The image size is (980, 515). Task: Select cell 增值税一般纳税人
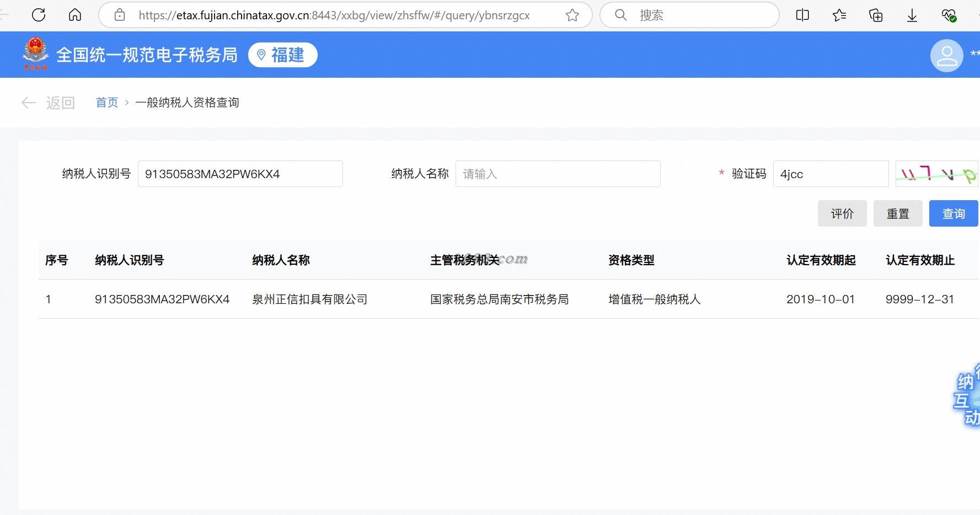tap(654, 299)
